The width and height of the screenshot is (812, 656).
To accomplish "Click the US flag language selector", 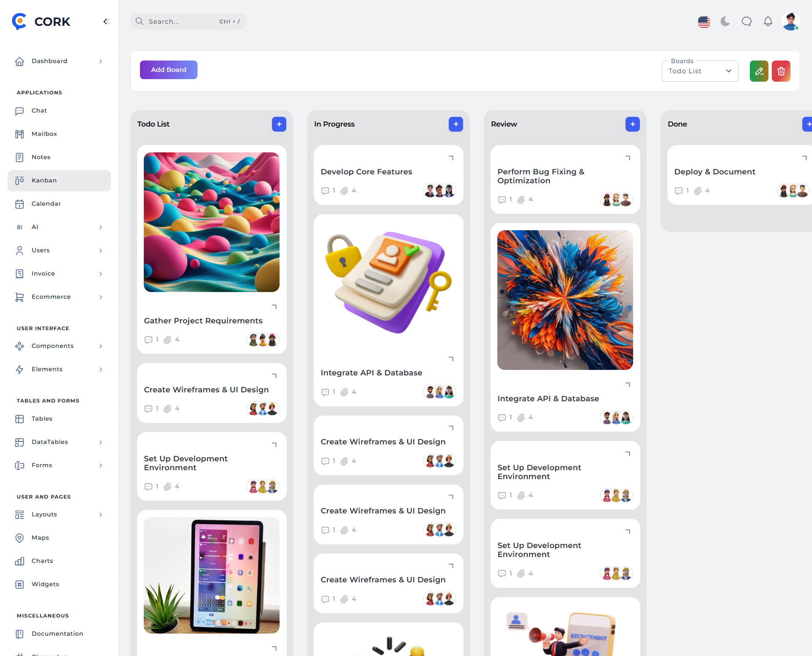I will pyautogui.click(x=704, y=22).
